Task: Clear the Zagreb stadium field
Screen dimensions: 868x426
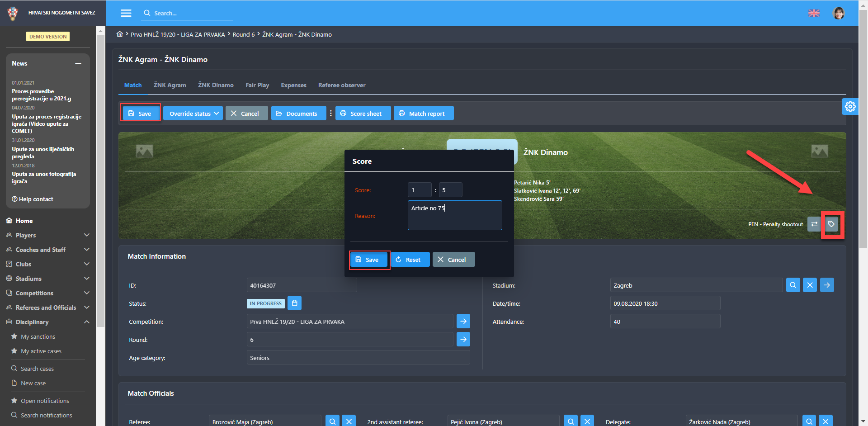Action: tap(810, 285)
